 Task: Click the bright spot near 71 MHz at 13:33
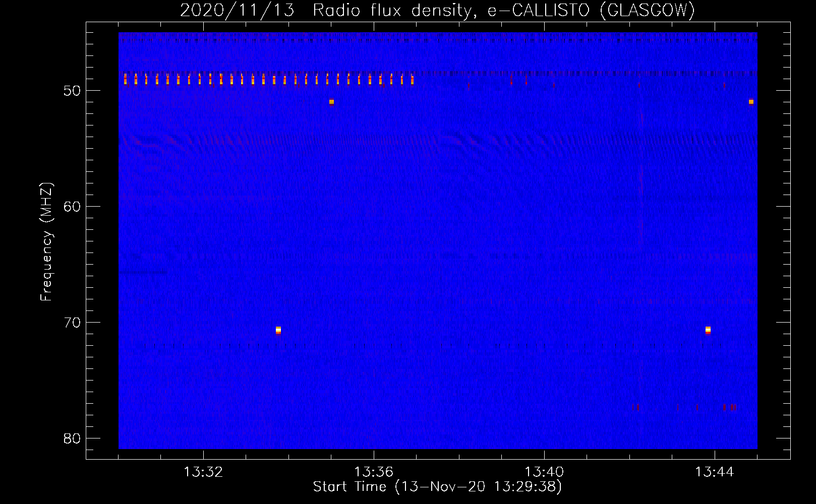[278, 330]
